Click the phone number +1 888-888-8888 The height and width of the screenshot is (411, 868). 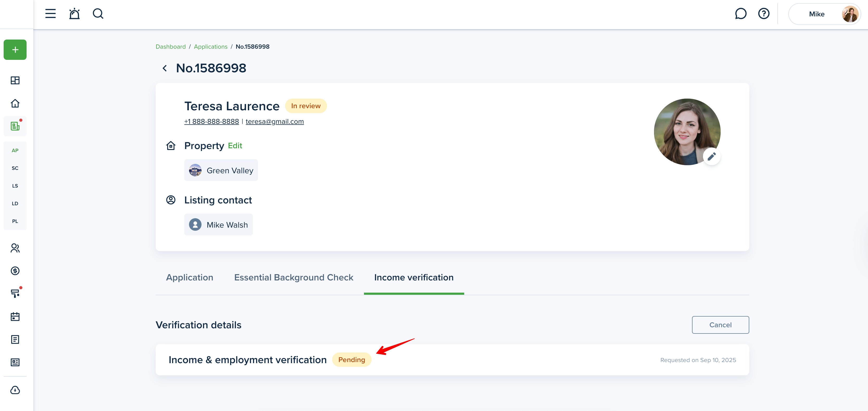tap(212, 121)
